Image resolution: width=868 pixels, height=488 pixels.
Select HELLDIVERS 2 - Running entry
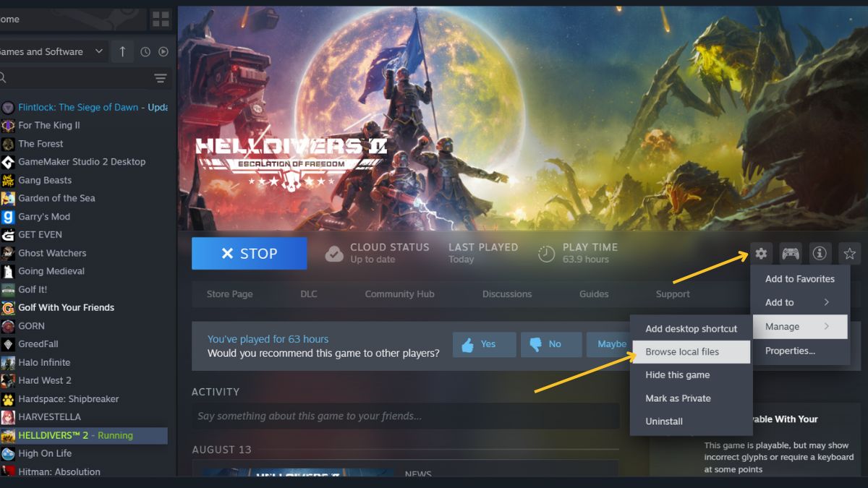pyautogui.click(x=84, y=435)
